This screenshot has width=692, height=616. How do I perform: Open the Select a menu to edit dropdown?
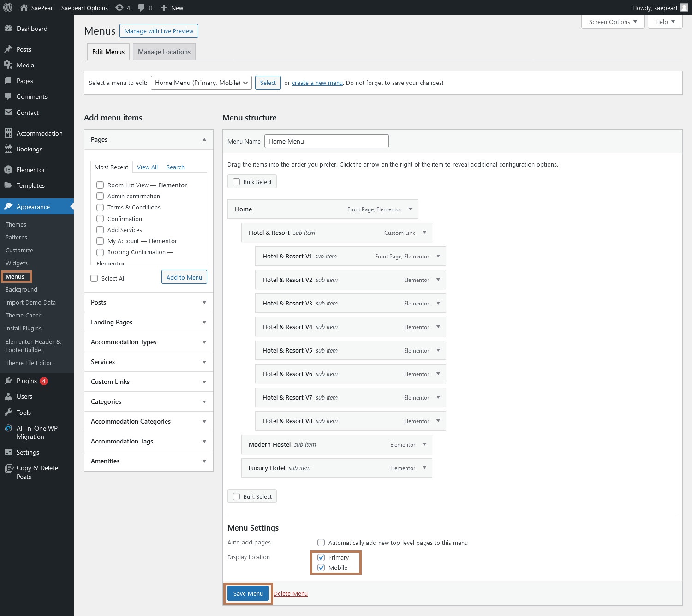tap(201, 83)
